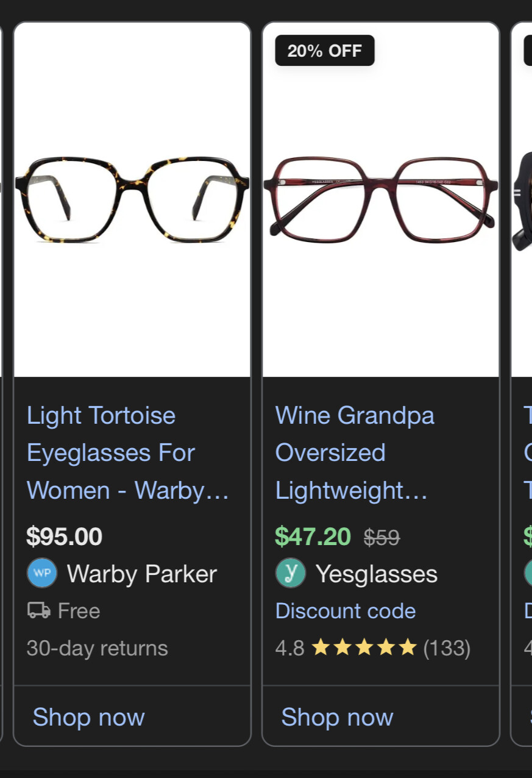Click the five-star rating icons
This screenshot has width=532, height=778.
364,648
